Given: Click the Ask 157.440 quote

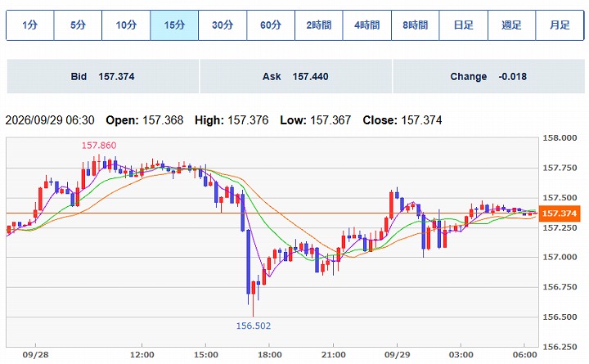Looking at the screenshot, I should pos(295,76).
